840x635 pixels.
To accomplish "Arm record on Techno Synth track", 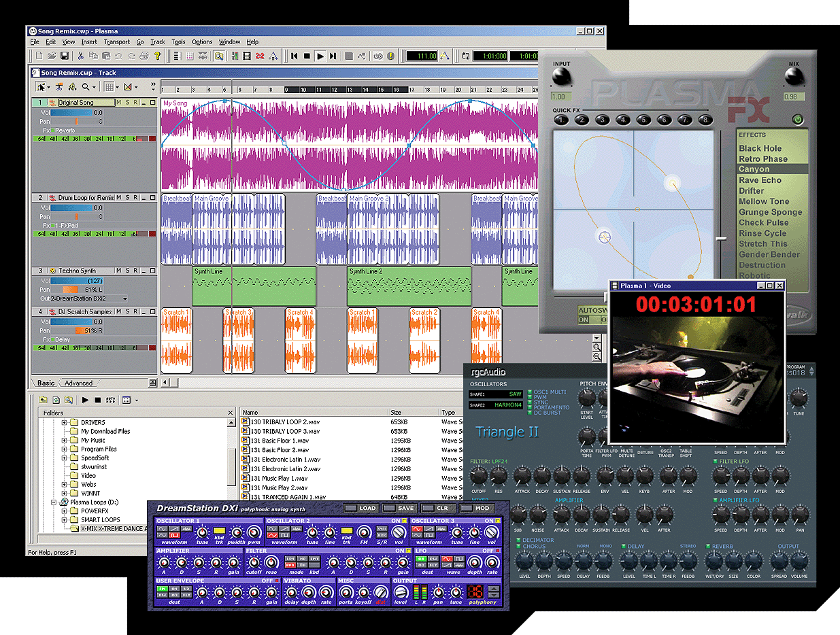I will (x=135, y=271).
